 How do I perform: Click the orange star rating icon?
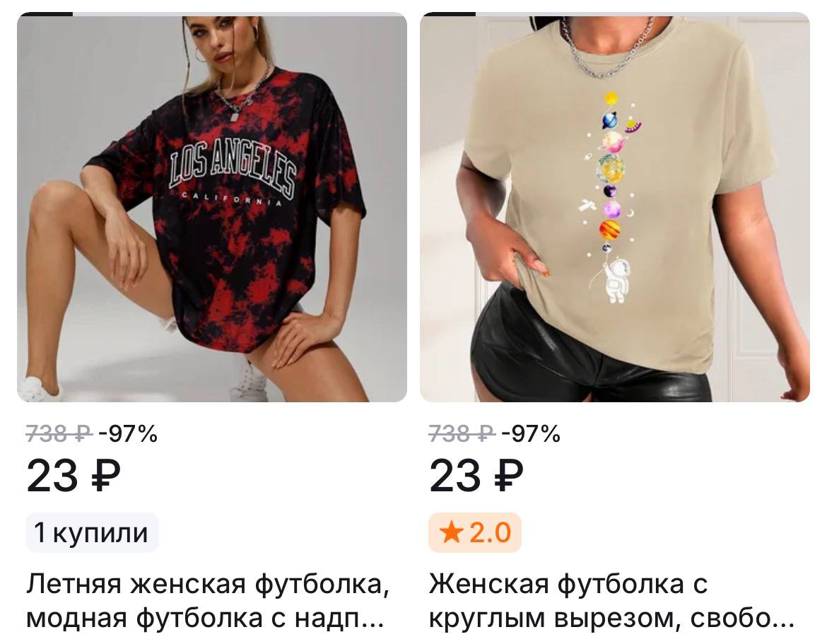pyautogui.click(x=451, y=532)
